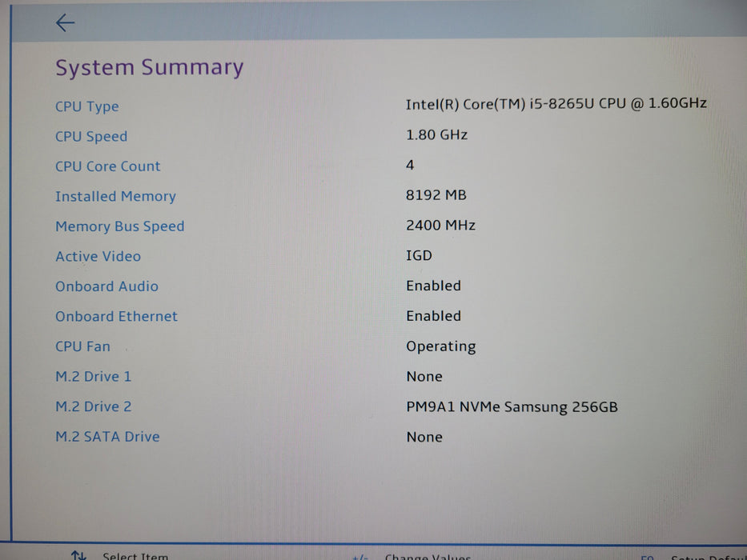747x560 pixels.
Task: Click the 2400 MHz value
Action: coord(440,225)
